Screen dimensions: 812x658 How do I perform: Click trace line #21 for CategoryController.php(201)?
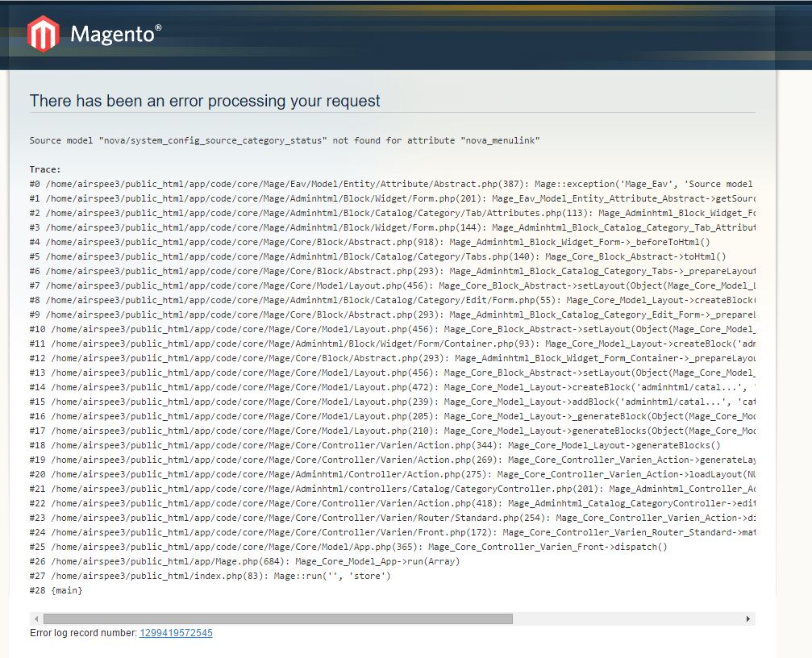[387, 489]
